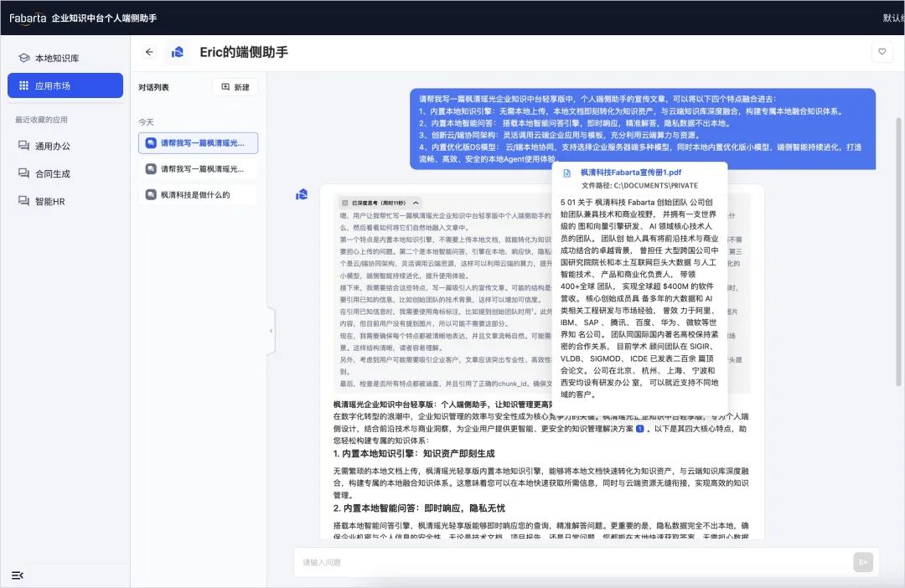Click the heading 1. 内置本地知识引擎
905x588 pixels.
pyautogui.click(x=414, y=453)
